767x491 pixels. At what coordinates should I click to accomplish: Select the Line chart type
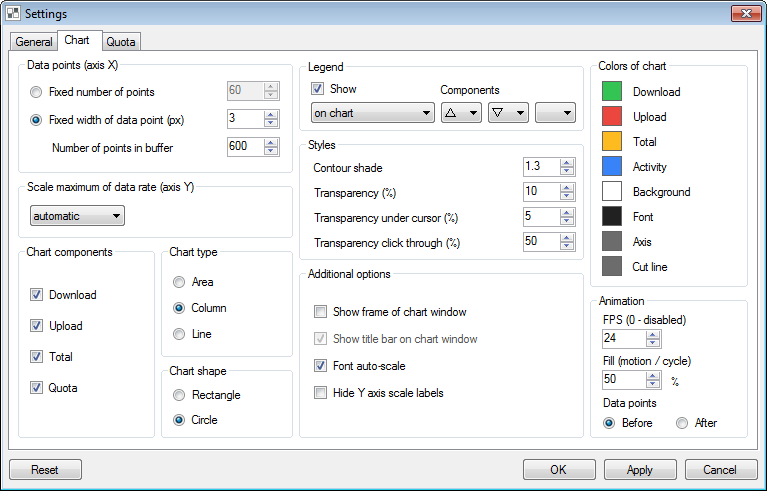(x=179, y=334)
